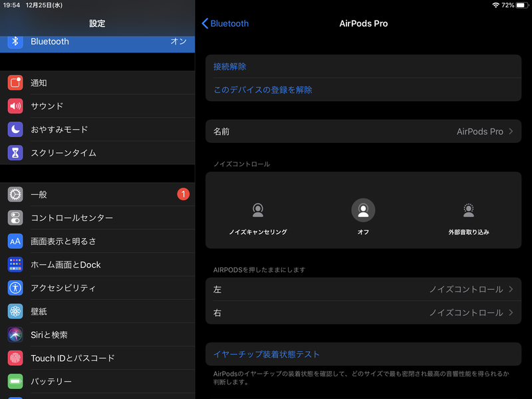Image resolution: width=532 pixels, height=399 pixels.
Task: Tap the 19:54 clock in status bar
Action: click(11, 5)
